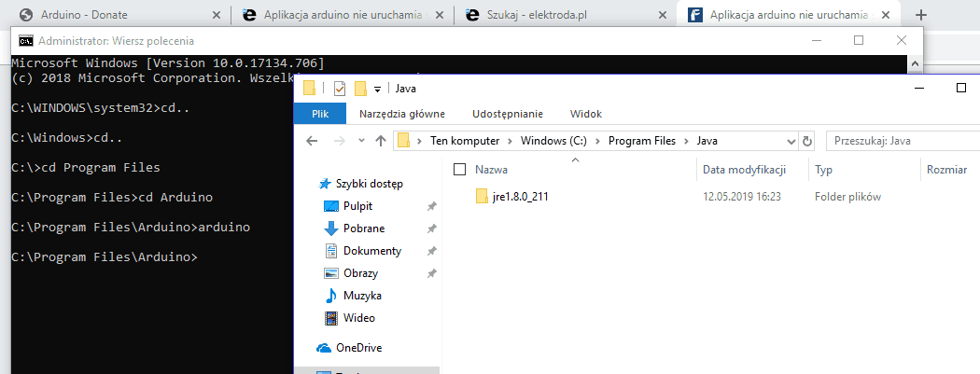Click Windows (C:) in the address path

tap(553, 141)
